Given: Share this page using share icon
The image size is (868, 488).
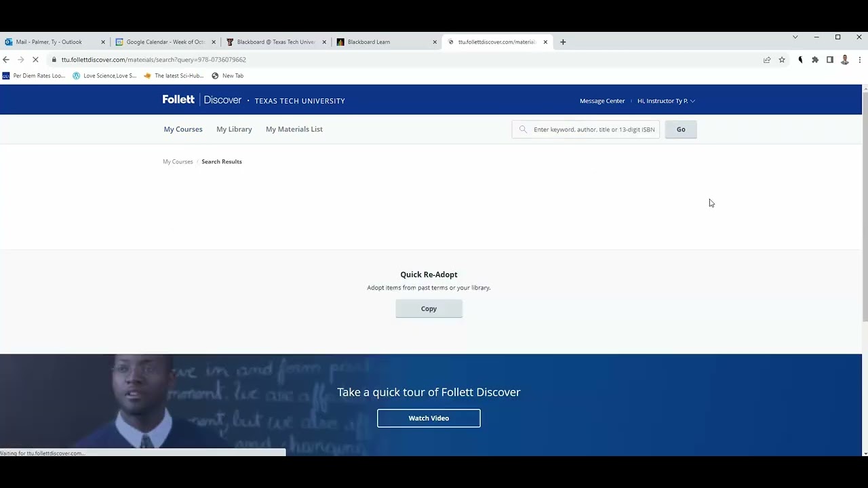Looking at the screenshot, I should (767, 60).
